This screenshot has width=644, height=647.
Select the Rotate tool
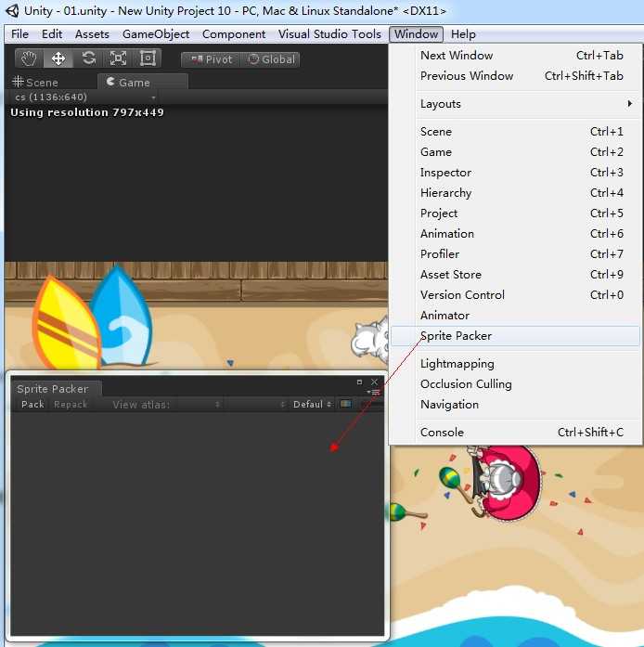coord(88,58)
